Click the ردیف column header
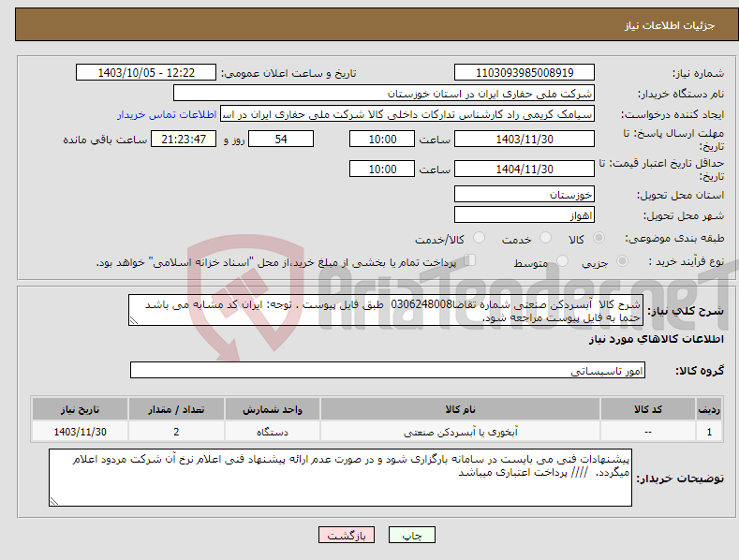The image size is (739, 560). (709, 409)
